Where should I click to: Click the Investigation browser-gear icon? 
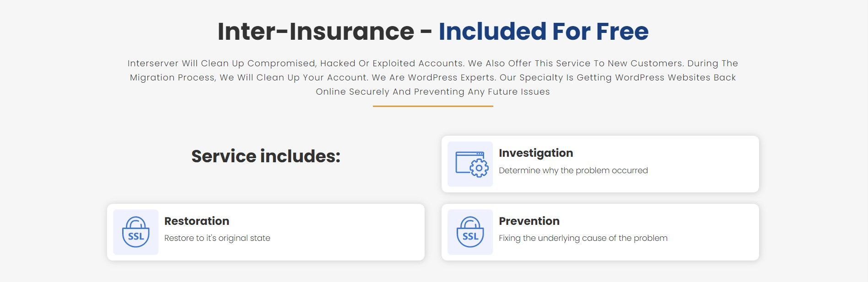471,164
